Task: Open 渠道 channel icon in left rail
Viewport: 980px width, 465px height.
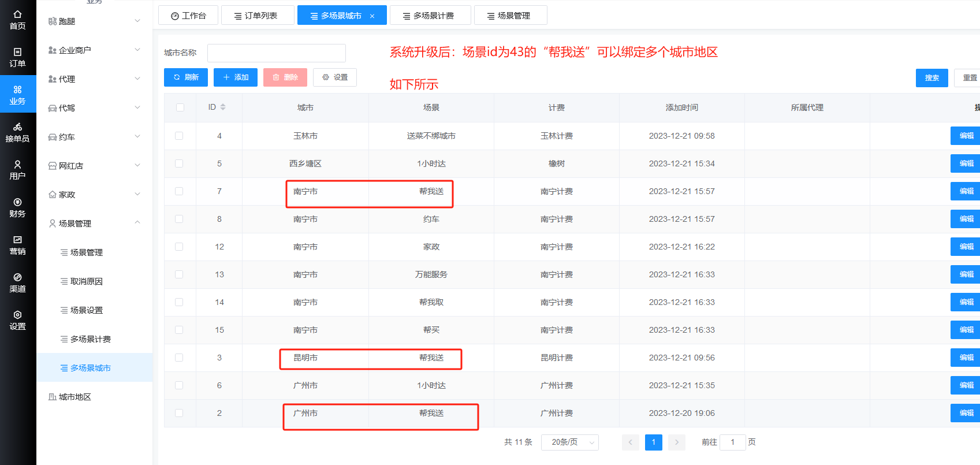Action: pyautogui.click(x=18, y=282)
